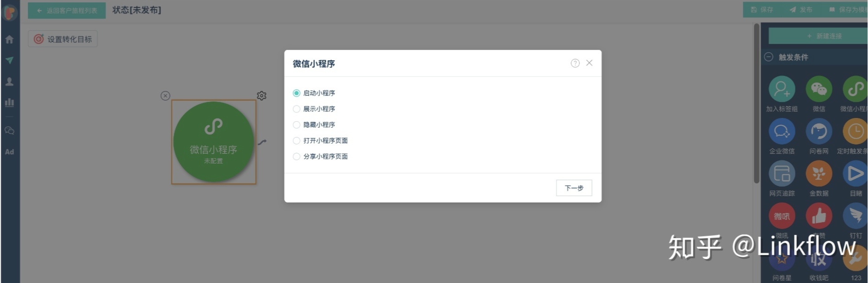The height and width of the screenshot is (283, 868).
Task: Click the 微信小程序 dialog title
Action: coord(314,64)
